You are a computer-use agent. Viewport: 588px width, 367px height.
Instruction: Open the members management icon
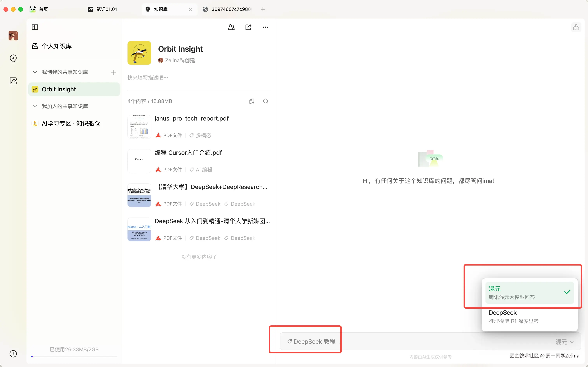tap(231, 27)
